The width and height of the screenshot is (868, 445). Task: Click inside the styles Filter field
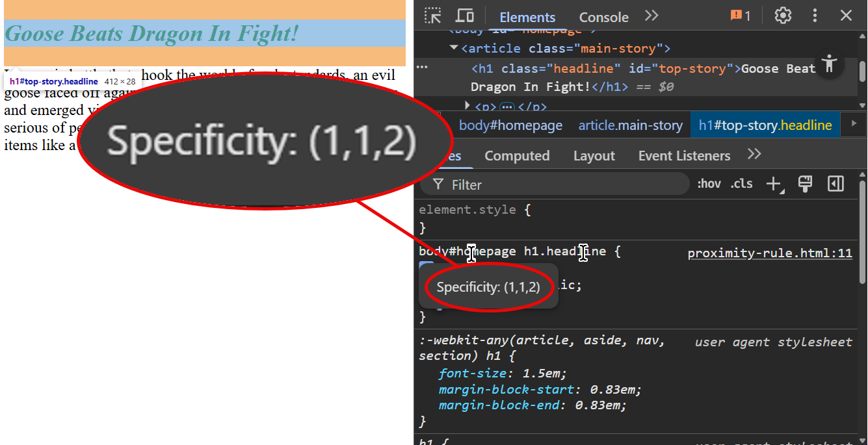pos(559,184)
